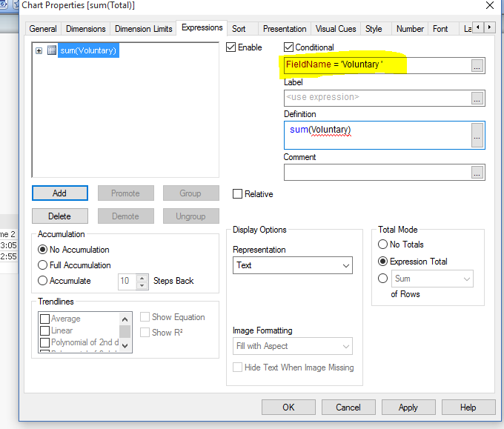
Task: Open the Representation dropdown
Action: [x=292, y=265]
